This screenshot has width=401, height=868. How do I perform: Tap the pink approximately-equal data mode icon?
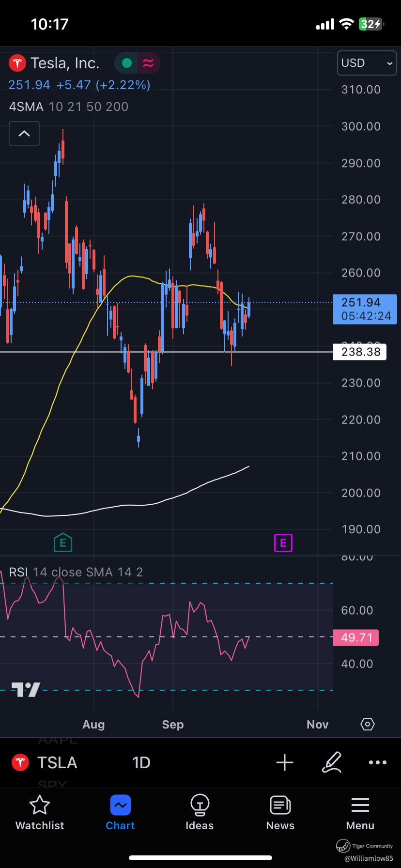pyautogui.click(x=148, y=63)
